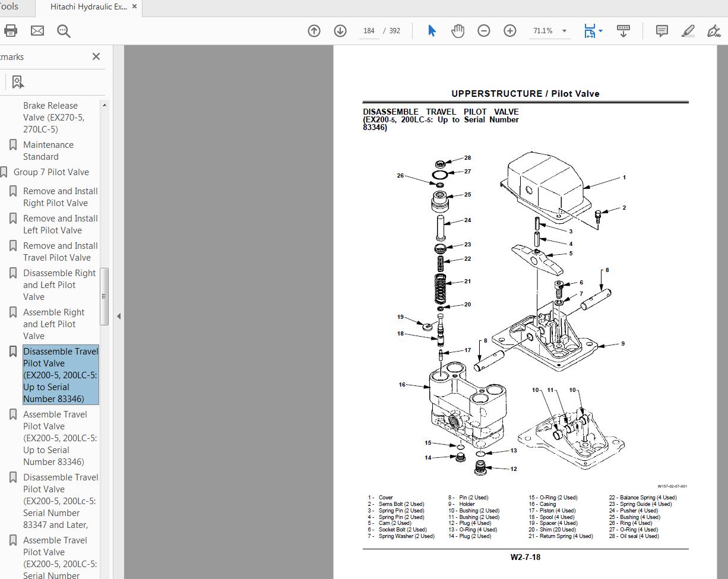
Task: Select the text selection arrow tool
Action: pos(432,30)
